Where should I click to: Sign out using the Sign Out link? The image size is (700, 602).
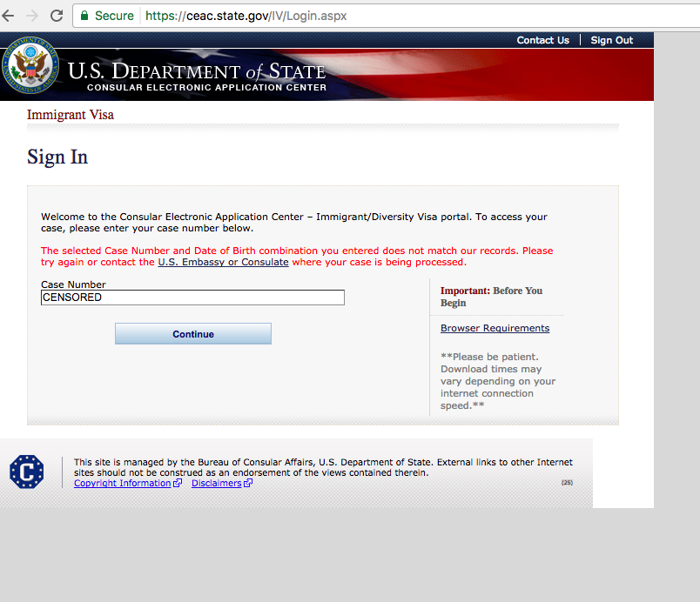pos(611,40)
